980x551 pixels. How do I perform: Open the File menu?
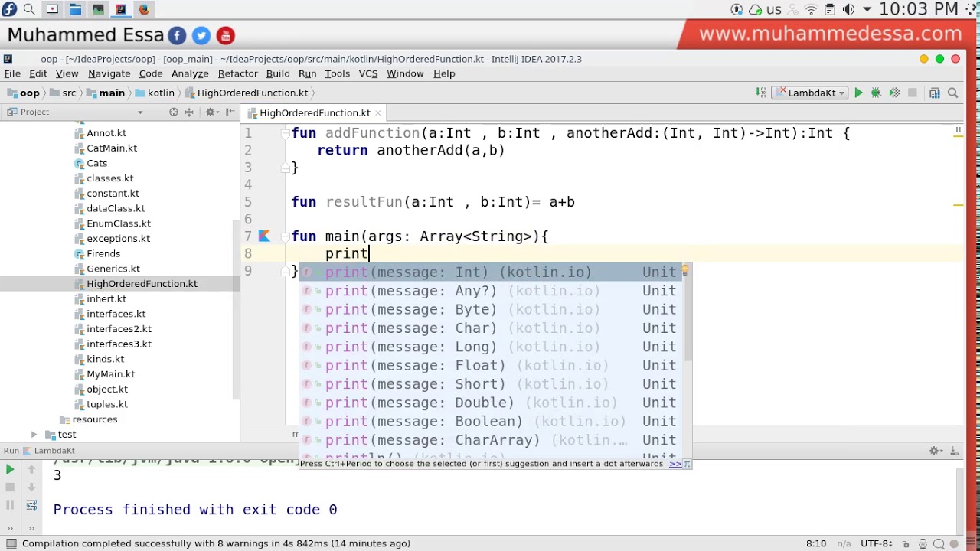tap(12, 73)
